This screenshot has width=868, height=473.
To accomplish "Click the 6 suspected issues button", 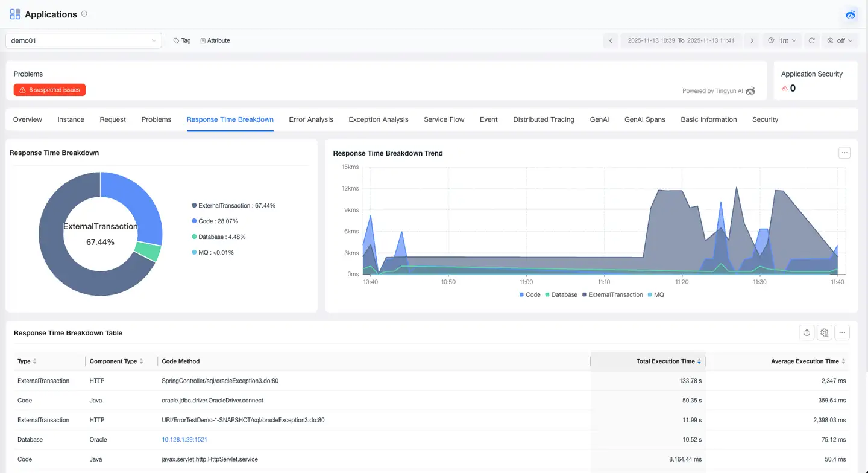I will coord(50,90).
